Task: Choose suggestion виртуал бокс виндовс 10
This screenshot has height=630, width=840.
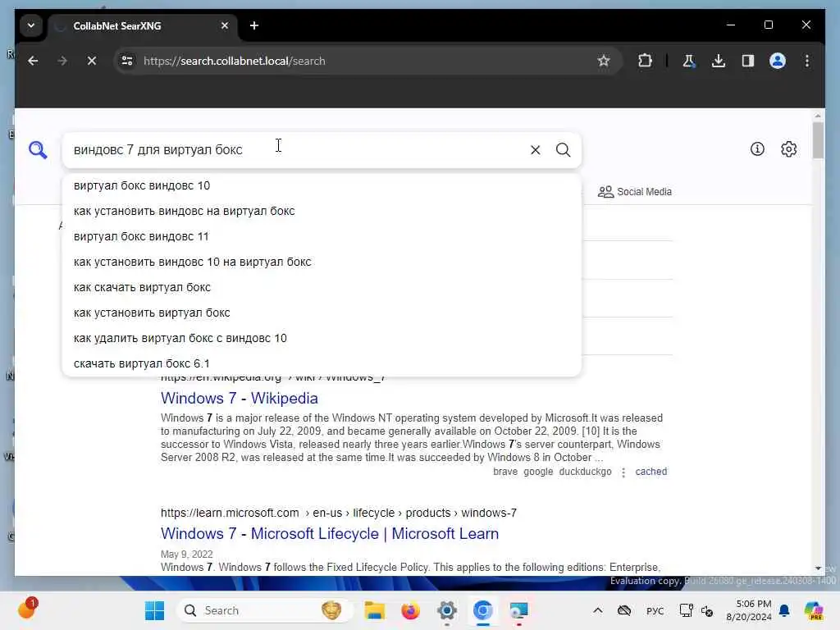Action: (322, 186)
